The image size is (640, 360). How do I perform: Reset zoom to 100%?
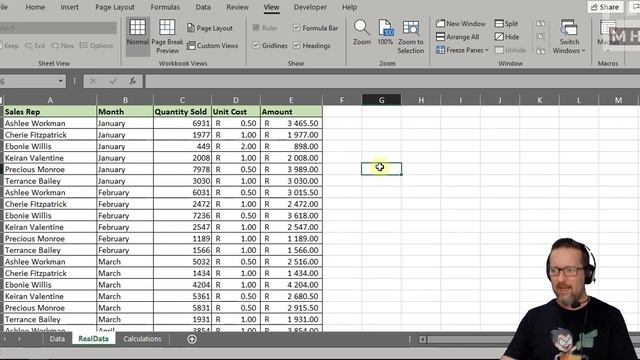point(385,33)
